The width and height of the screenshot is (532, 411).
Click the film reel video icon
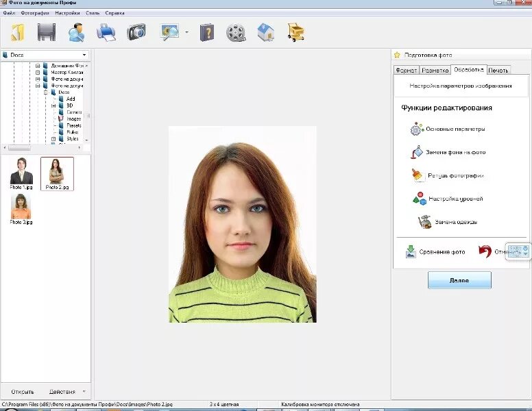236,33
